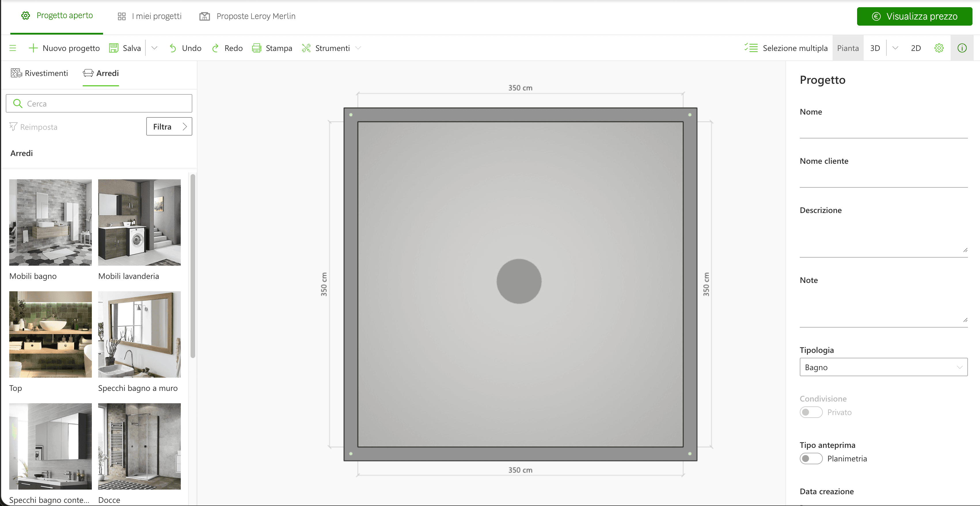This screenshot has width=980, height=506.
Task: Open the info panel icon
Action: point(962,47)
